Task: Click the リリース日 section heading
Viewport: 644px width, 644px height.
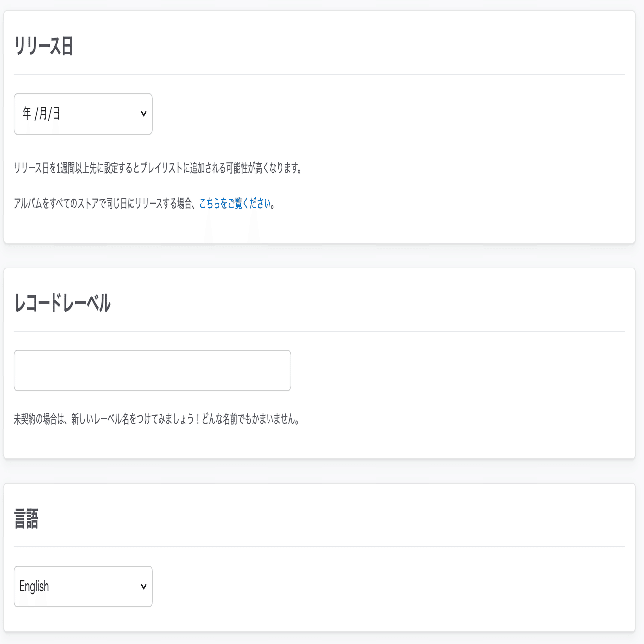Action: coord(44,47)
